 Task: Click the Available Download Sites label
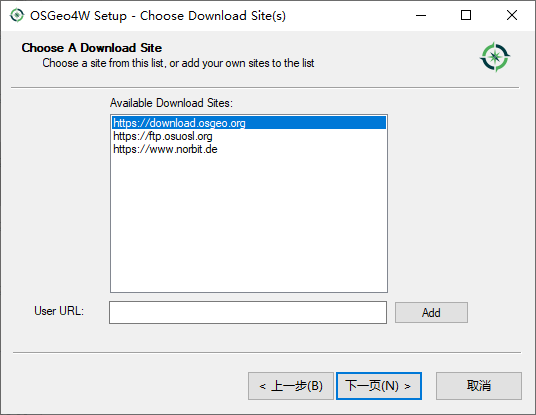[x=171, y=103]
